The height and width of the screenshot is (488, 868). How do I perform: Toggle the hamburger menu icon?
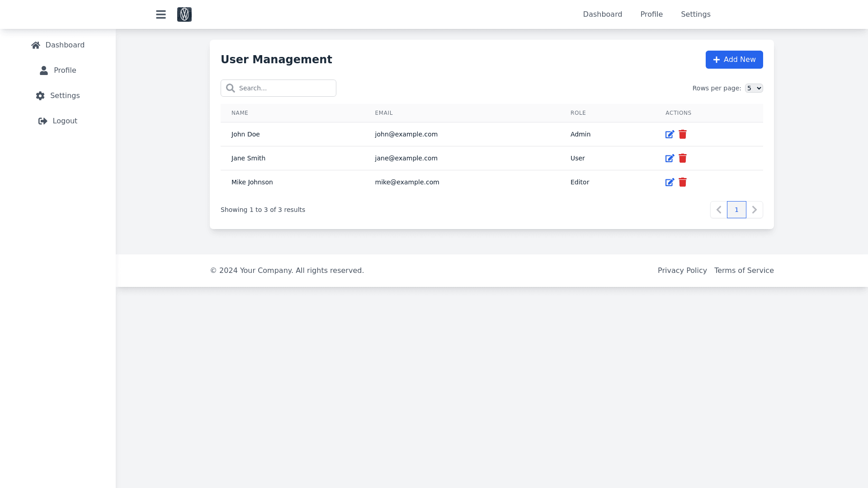click(161, 14)
